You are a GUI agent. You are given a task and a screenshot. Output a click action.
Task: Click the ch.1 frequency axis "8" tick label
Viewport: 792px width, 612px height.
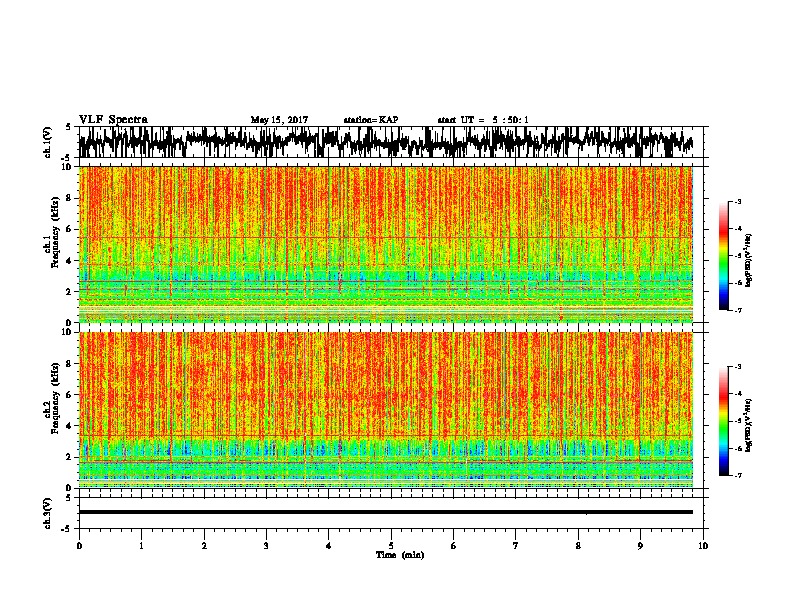pyautogui.click(x=69, y=198)
